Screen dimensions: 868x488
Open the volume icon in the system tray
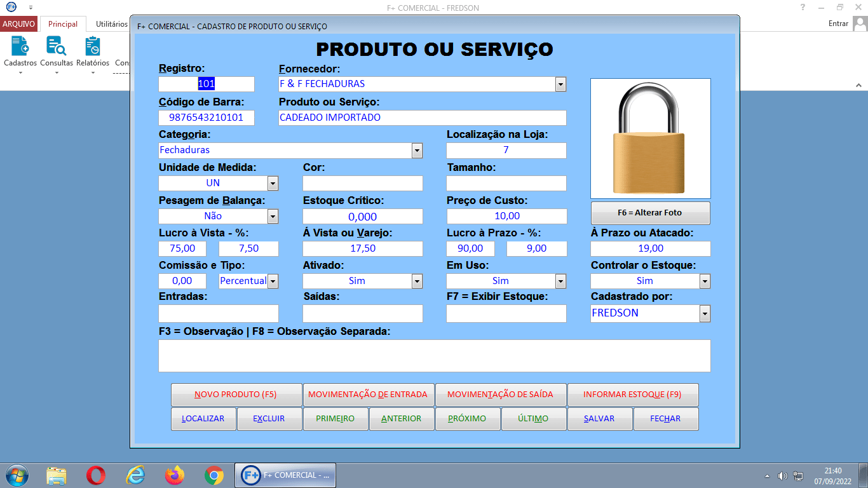click(781, 475)
